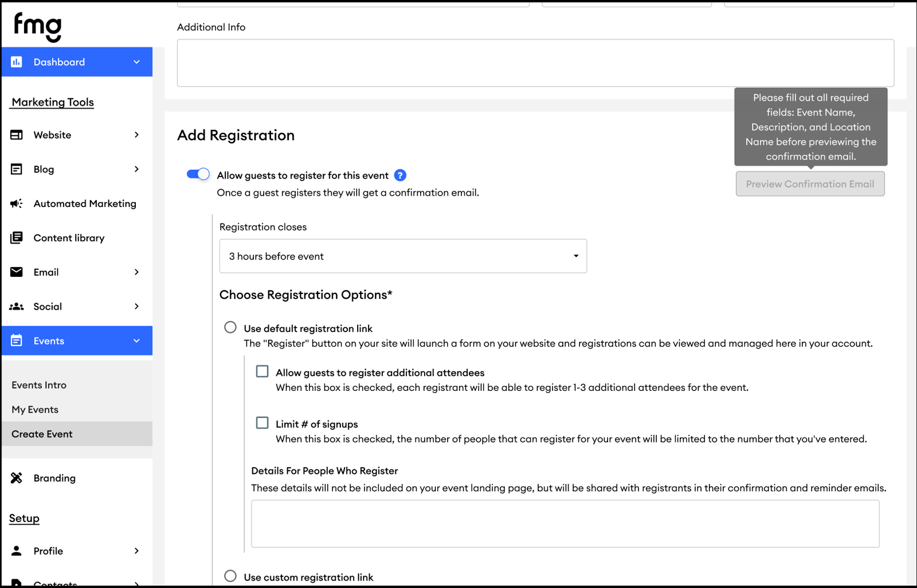Click the fmg logo
Viewport: 917px width, 588px height.
click(38, 27)
